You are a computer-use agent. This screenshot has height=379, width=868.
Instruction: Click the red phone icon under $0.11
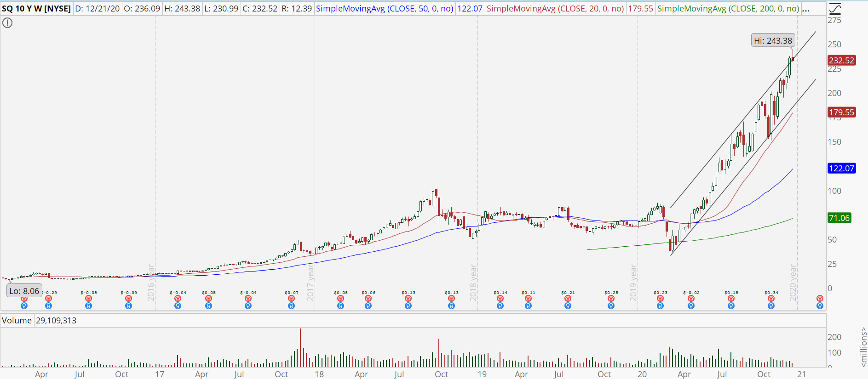(x=528, y=299)
